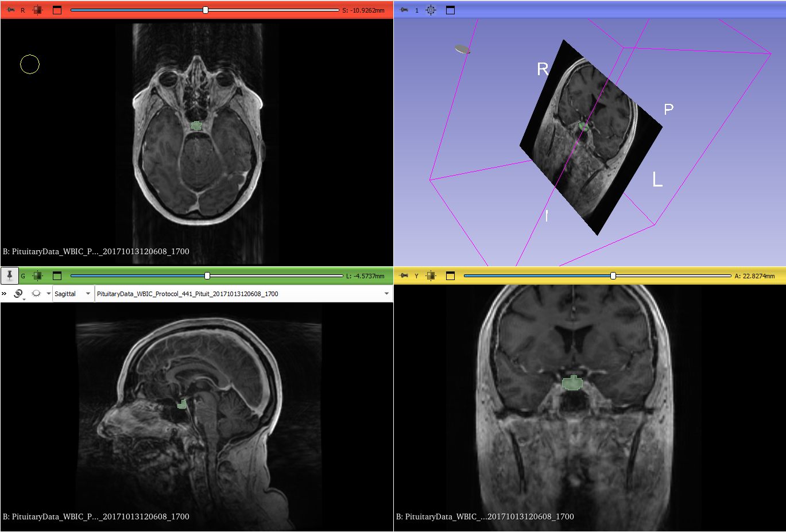Click the Green slice offset slider handle
The width and height of the screenshot is (786, 532).
207,276
